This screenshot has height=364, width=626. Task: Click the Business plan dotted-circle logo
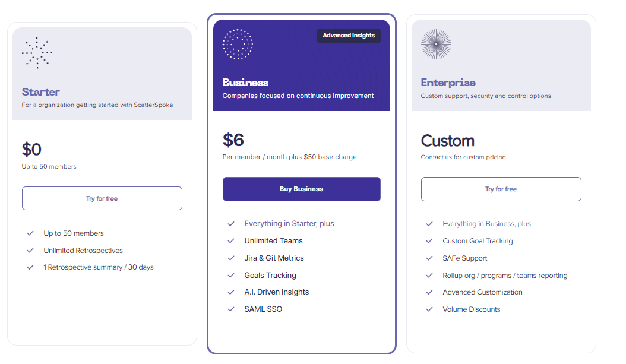[x=238, y=44]
